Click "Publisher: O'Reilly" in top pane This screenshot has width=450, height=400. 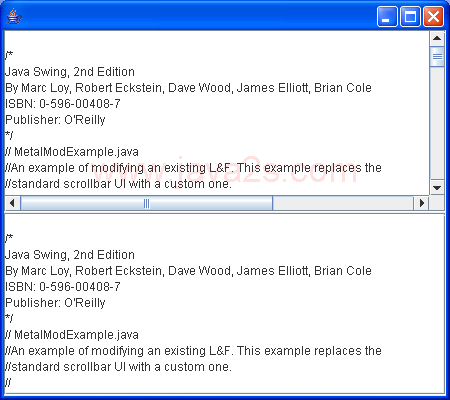55,120
